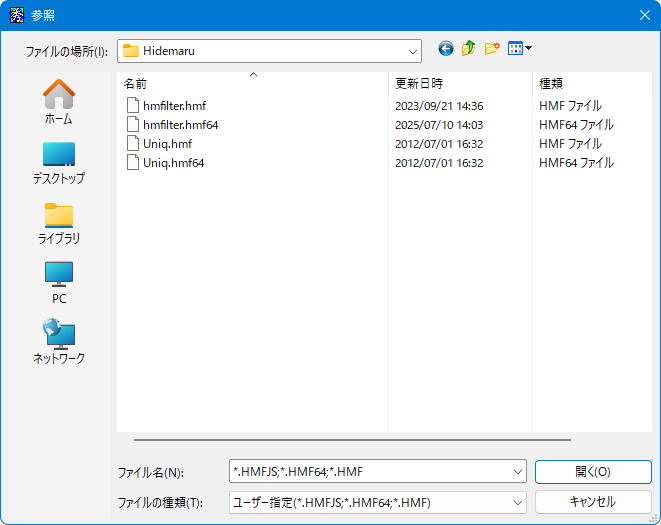The width and height of the screenshot is (661, 525).
Task: Click date 2025/07/10 14:03
Action: point(439,125)
